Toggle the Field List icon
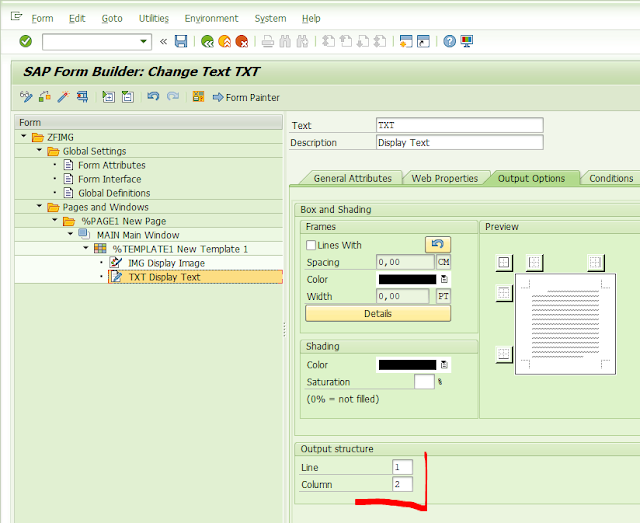This screenshot has width=640, height=523. [x=198, y=97]
